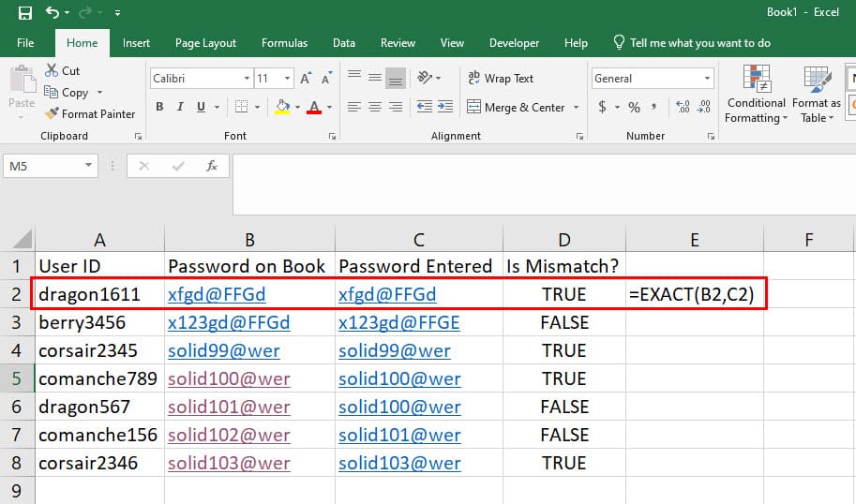The width and height of the screenshot is (856, 504).
Task: Increase the font size
Action: coord(306,79)
